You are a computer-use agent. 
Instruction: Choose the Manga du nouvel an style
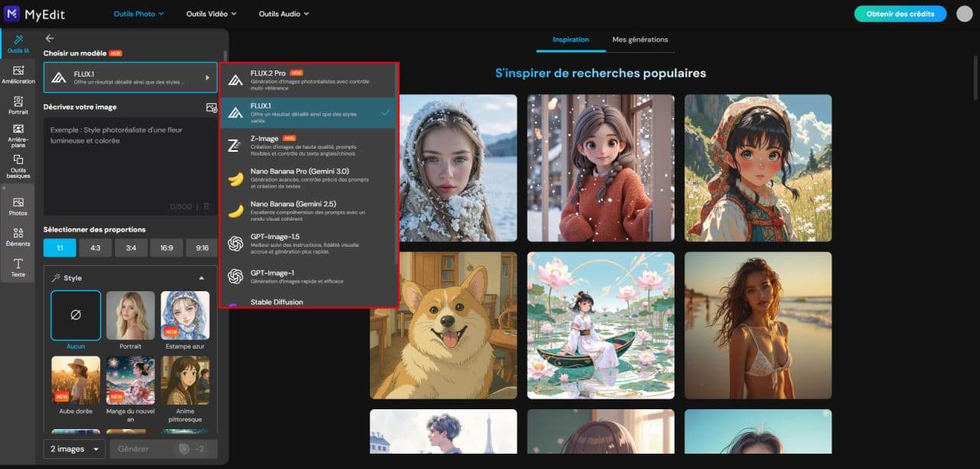point(130,380)
